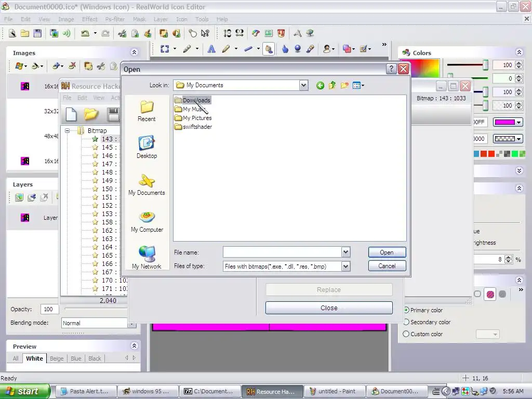
Task: Pick the green palette swatch
Action: pos(515,154)
